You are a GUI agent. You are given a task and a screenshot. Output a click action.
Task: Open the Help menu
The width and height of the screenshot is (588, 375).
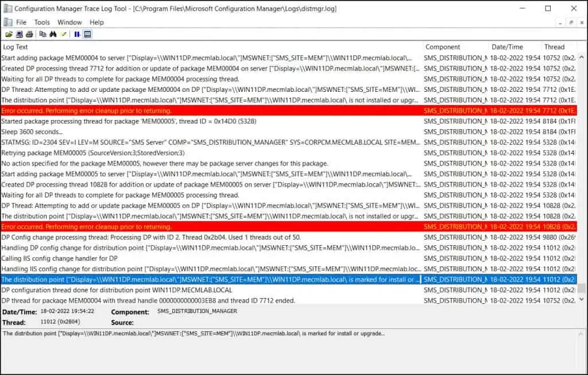(x=97, y=22)
